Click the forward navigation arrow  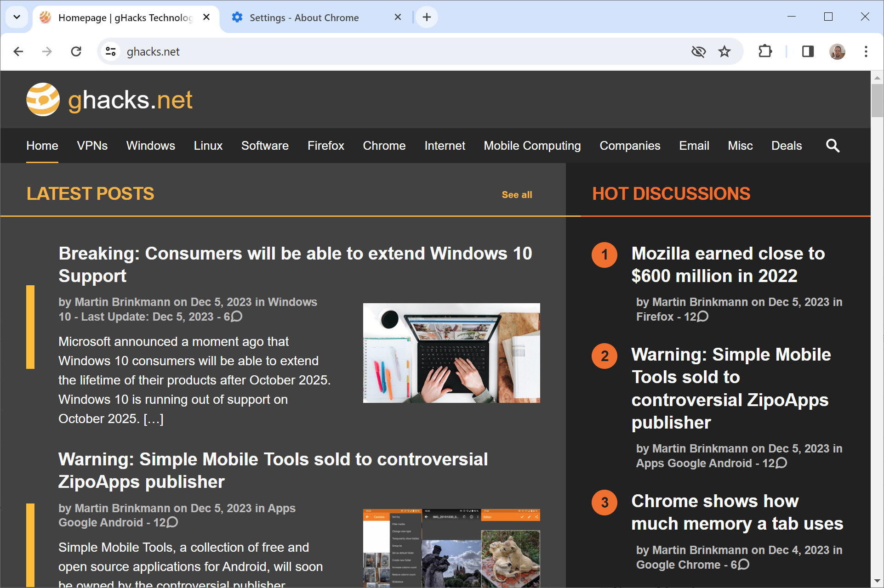click(47, 51)
